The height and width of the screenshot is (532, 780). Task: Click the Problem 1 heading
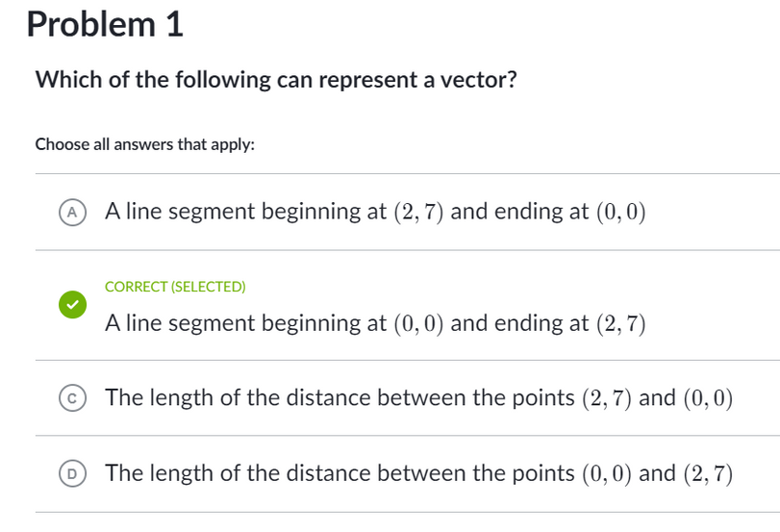pyautogui.click(x=105, y=24)
